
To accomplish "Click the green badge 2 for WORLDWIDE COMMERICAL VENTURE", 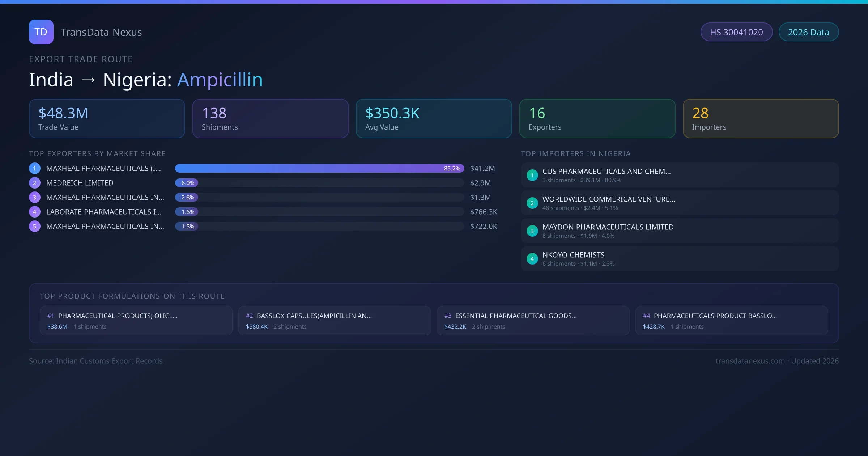I will (x=532, y=203).
